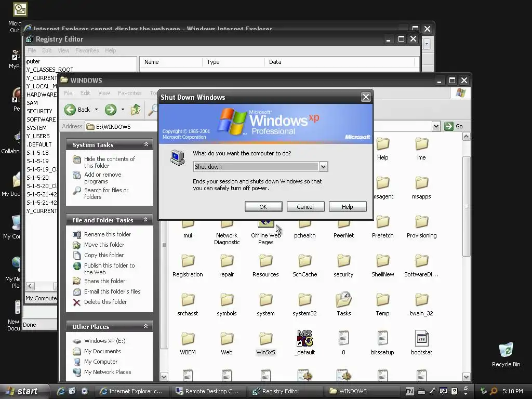
Task: Select the bootstat file icon
Action: click(422, 338)
